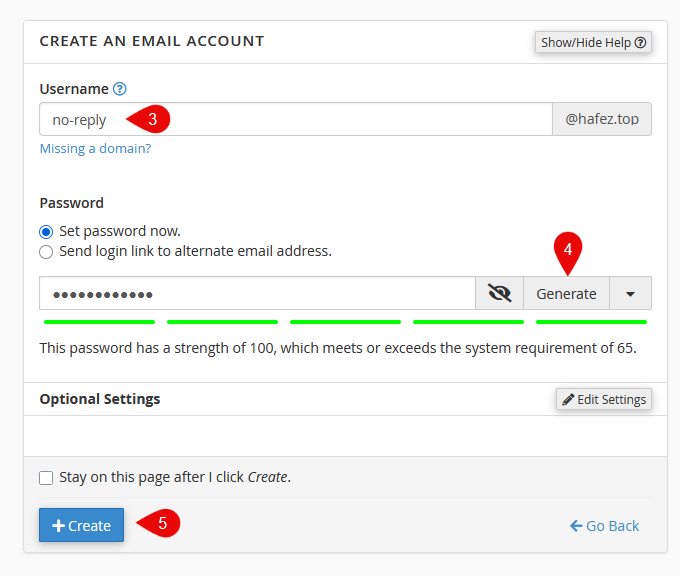Follow the Go Back link
This screenshot has height=576, width=680.
tap(605, 526)
